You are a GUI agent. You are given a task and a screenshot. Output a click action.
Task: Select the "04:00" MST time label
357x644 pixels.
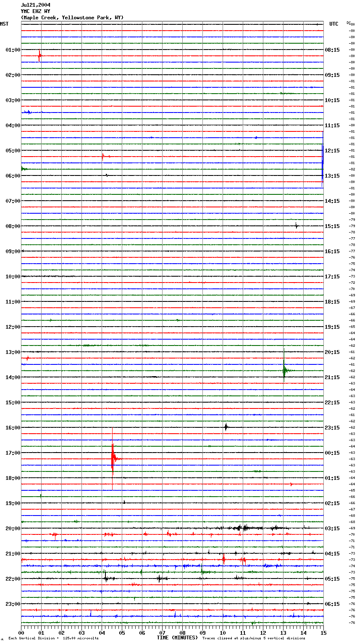13,126
